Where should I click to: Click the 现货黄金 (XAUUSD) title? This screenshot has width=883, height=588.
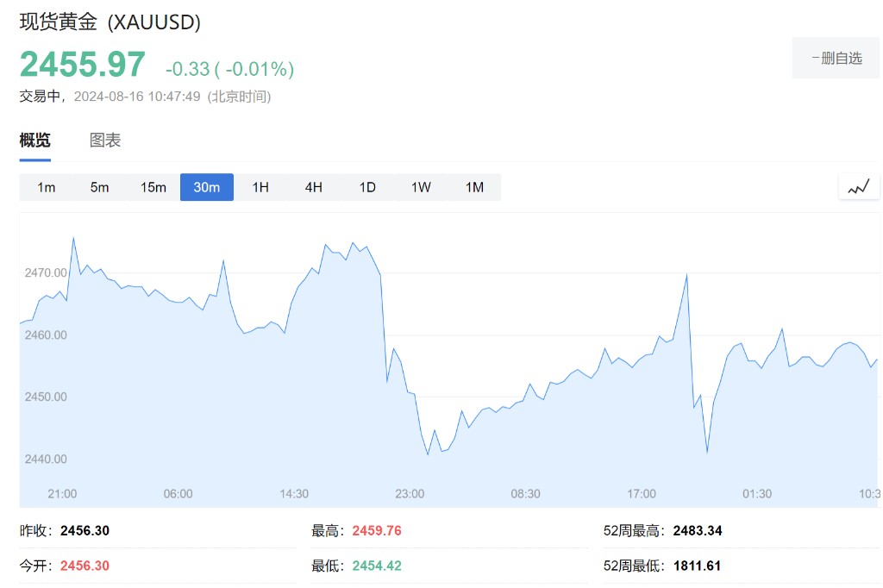(x=110, y=22)
